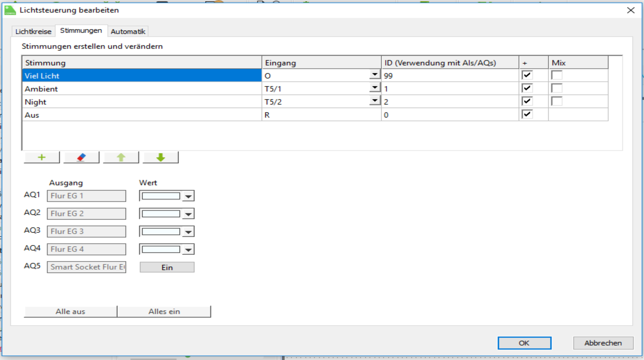Move mood down with green arrow
644x360 pixels.
[161, 157]
